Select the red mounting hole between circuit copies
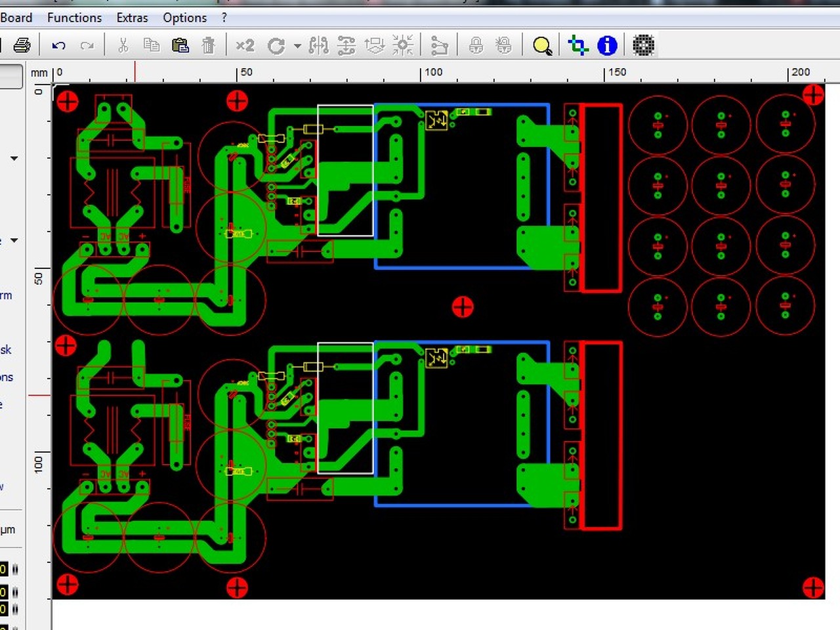 click(463, 306)
